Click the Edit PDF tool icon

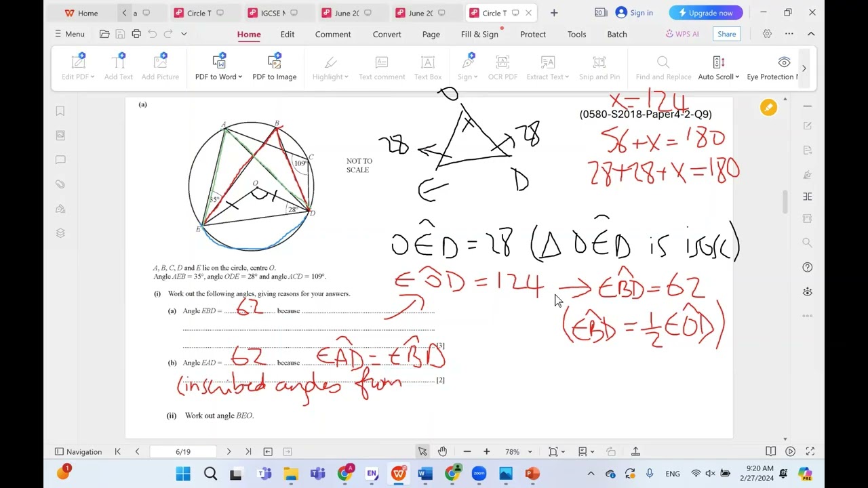(79, 62)
